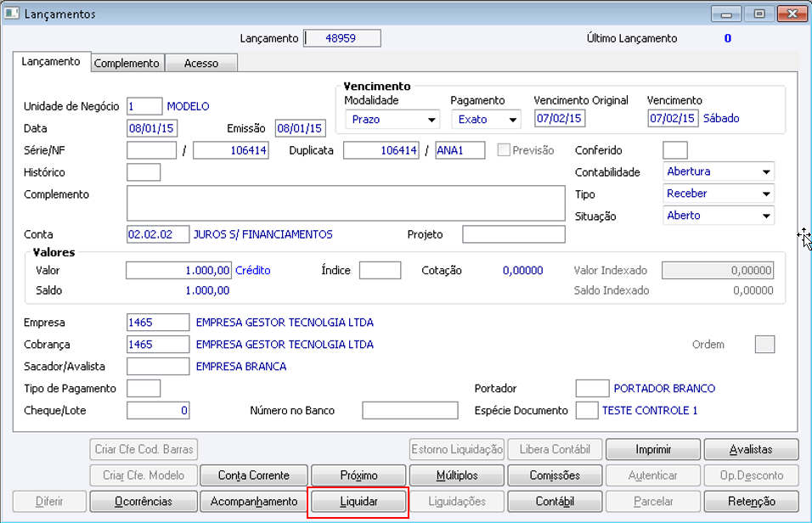Open the Acesso tab
This screenshot has width=812, height=523.
click(x=201, y=63)
